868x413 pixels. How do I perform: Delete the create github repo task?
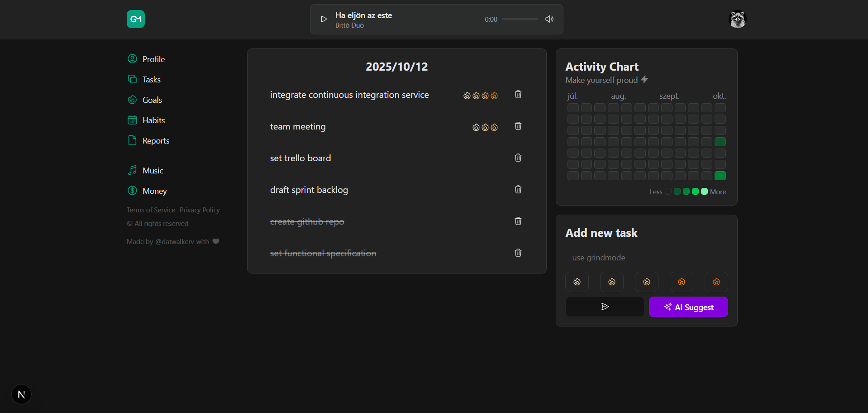tap(518, 221)
